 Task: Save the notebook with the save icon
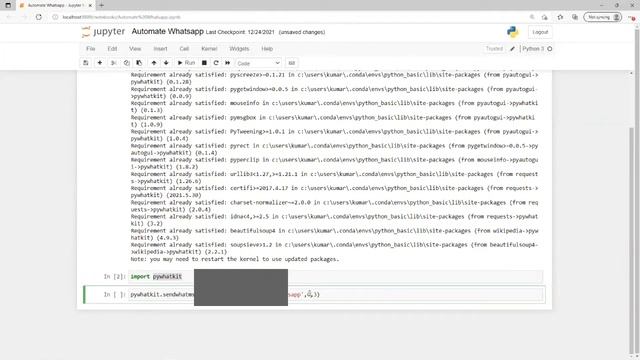86,63
